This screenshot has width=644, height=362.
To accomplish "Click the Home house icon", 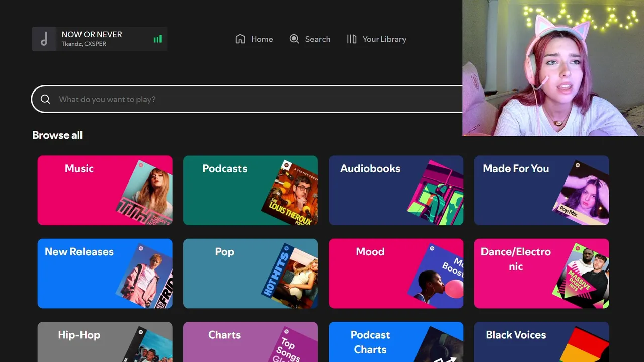I will (x=240, y=39).
